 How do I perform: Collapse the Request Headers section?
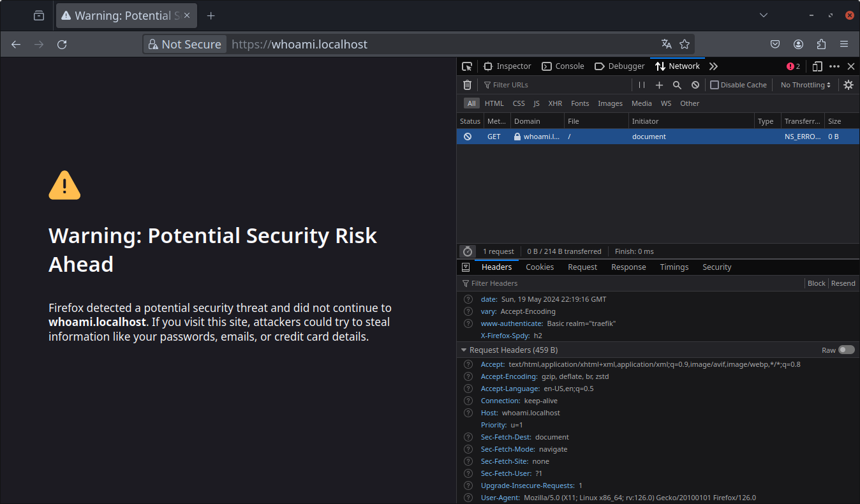(464, 350)
